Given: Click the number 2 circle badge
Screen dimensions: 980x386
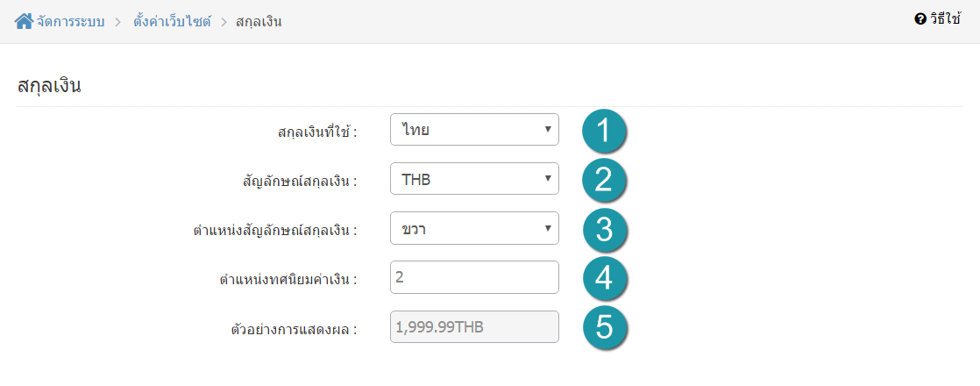Looking at the screenshot, I should click(604, 180).
